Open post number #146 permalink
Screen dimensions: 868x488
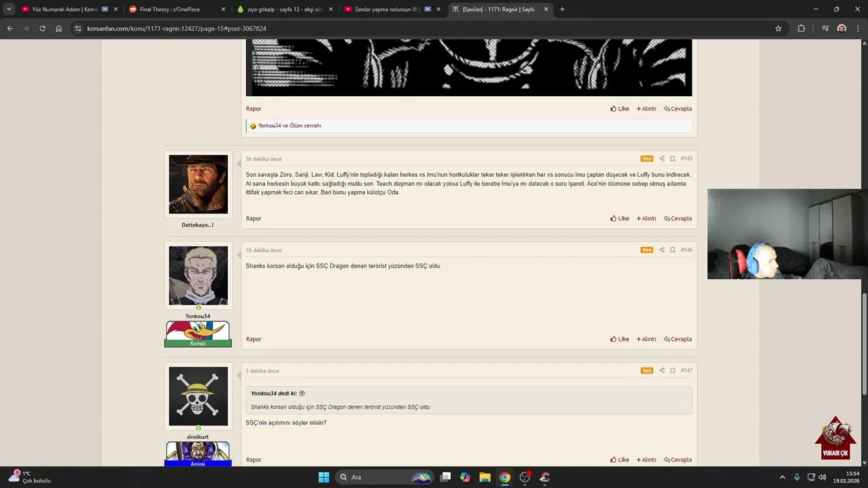(686, 250)
